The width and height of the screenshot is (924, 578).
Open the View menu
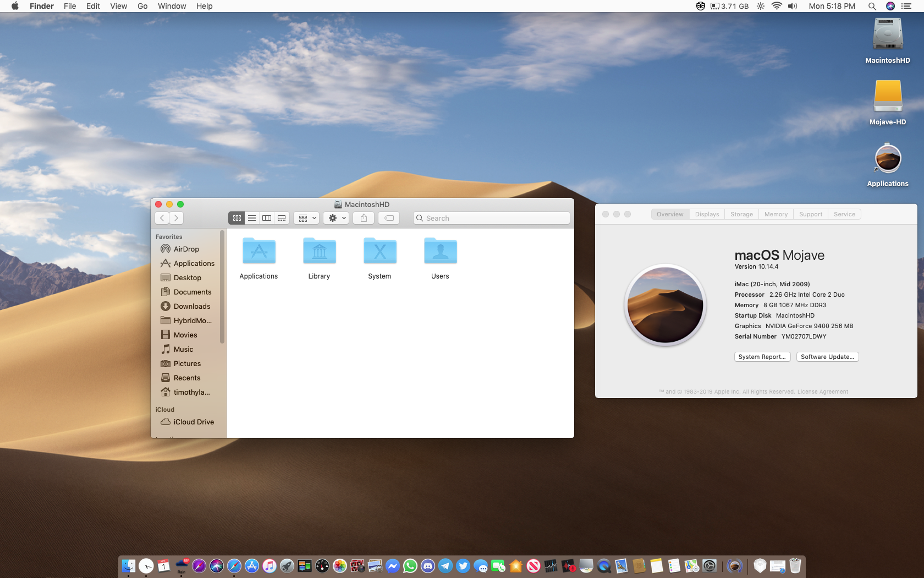coord(118,6)
